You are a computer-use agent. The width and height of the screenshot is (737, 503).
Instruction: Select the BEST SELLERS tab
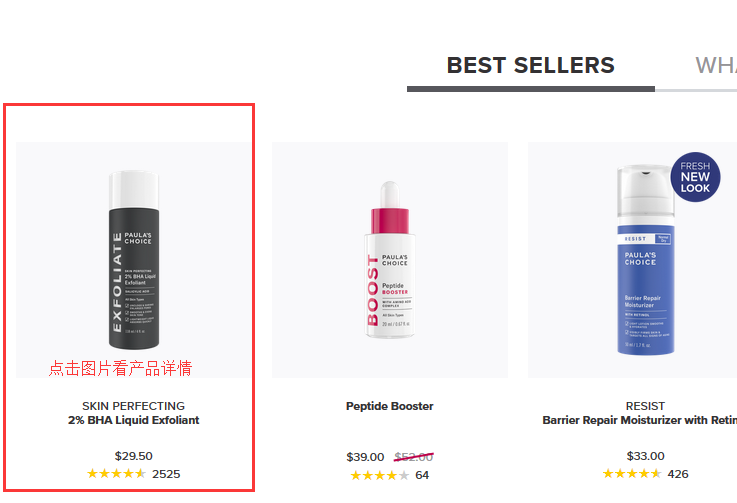click(530, 66)
